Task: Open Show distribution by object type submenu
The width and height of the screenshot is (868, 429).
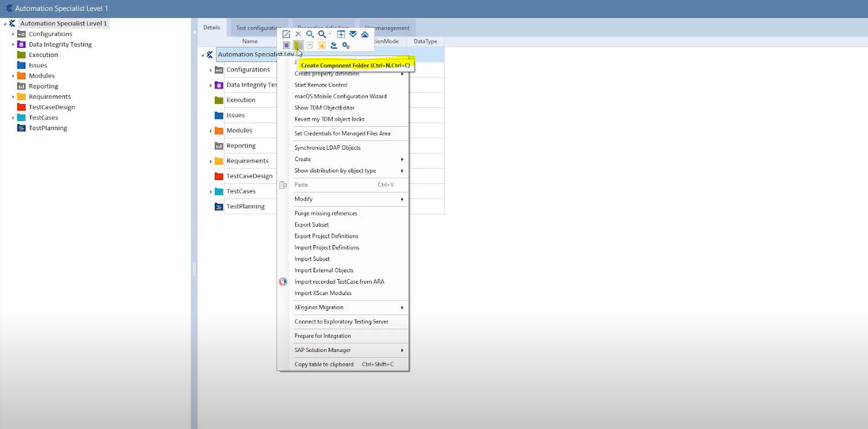Action: [349, 171]
